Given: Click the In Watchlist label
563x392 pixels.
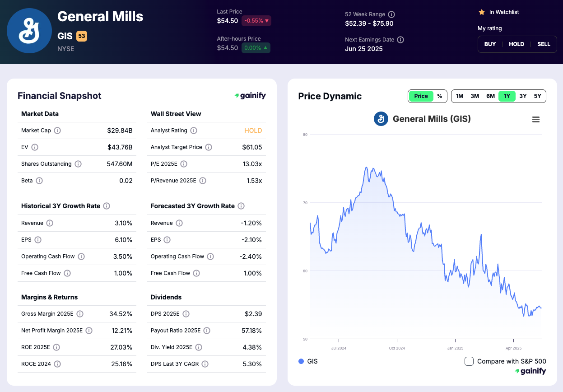Looking at the screenshot, I should pos(504,12).
